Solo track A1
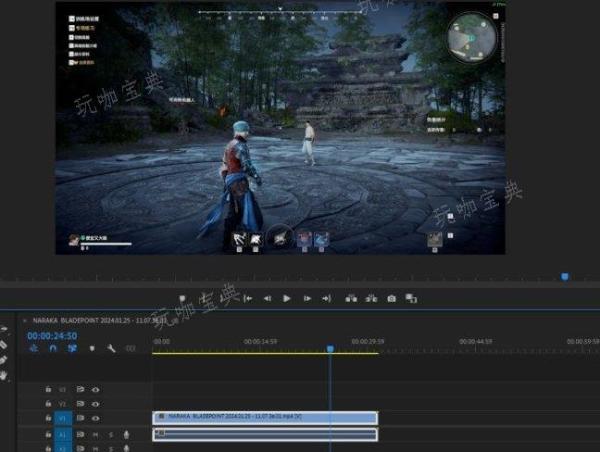600x452 pixels. pos(111,435)
